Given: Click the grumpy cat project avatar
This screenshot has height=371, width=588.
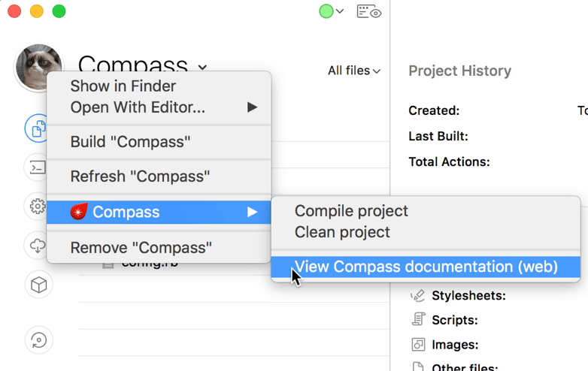Looking at the screenshot, I should coord(38,68).
